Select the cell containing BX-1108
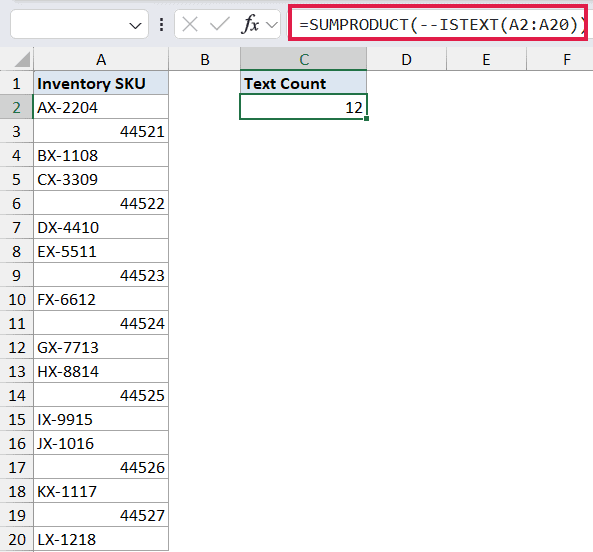This screenshot has width=593, height=552. (x=101, y=155)
